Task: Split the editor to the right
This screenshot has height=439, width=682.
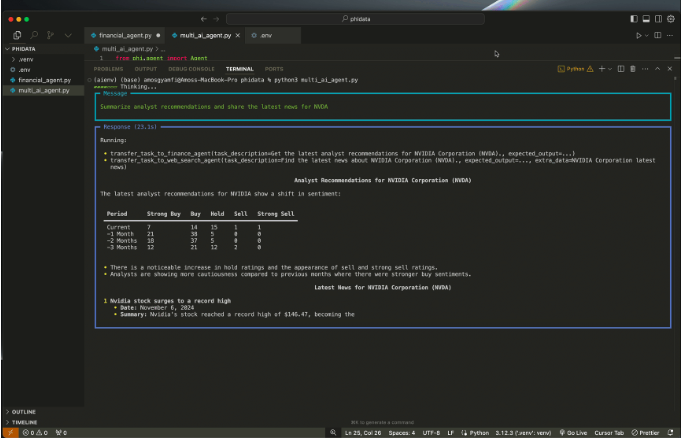Action: pyautogui.click(x=657, y=35)
